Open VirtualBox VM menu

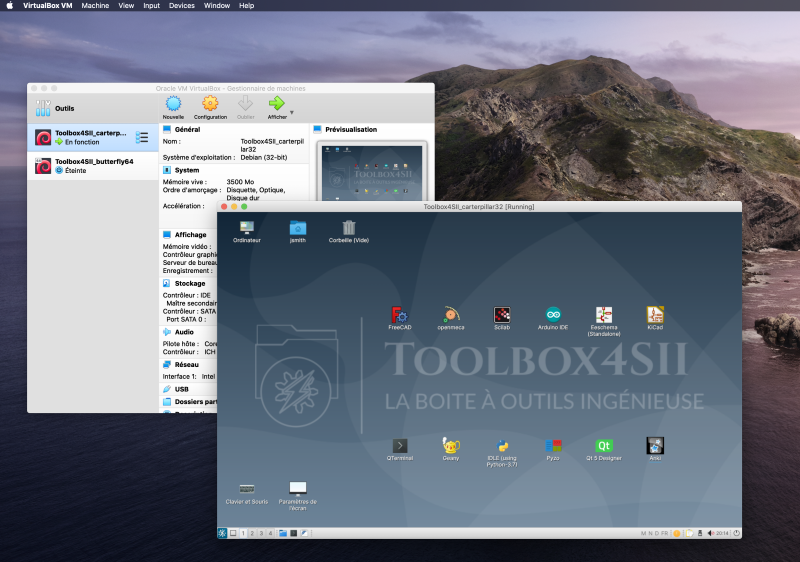pos(47,6)
